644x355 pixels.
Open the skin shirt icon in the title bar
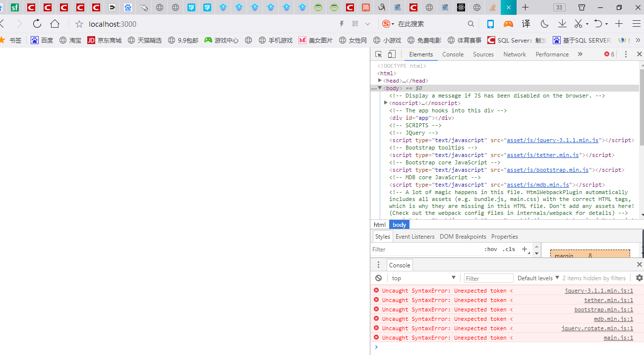(x=583, y=7)
